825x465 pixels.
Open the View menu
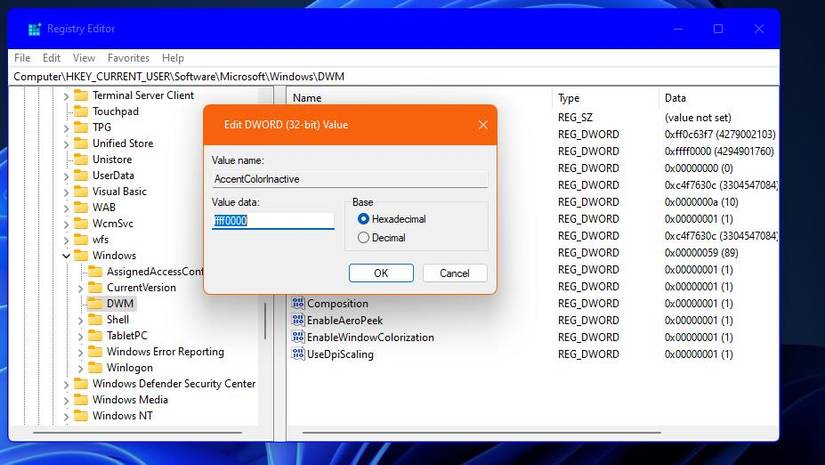pyautogui.click(x=84, y=58)
